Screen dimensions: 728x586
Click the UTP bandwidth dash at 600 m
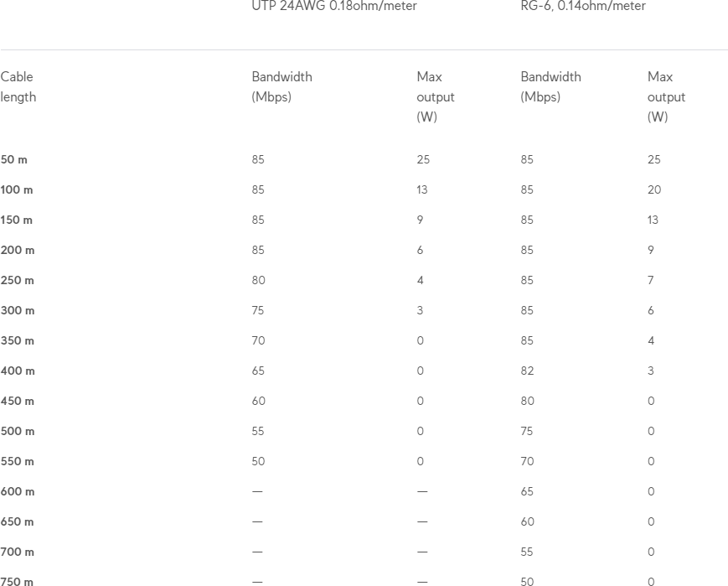(257, 491)
